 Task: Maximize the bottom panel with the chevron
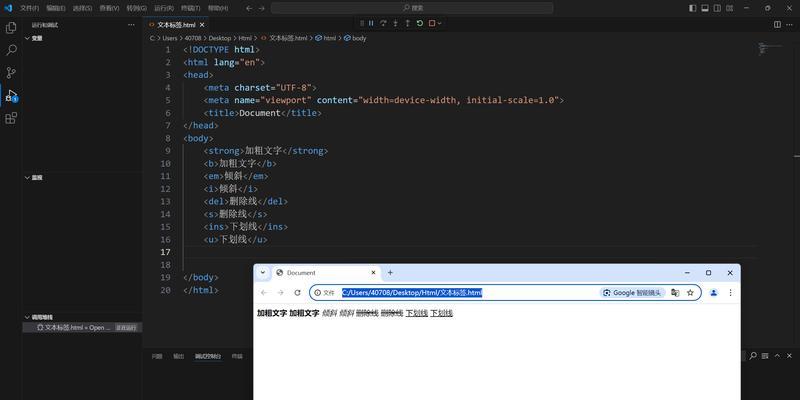[x=777, y=356]
